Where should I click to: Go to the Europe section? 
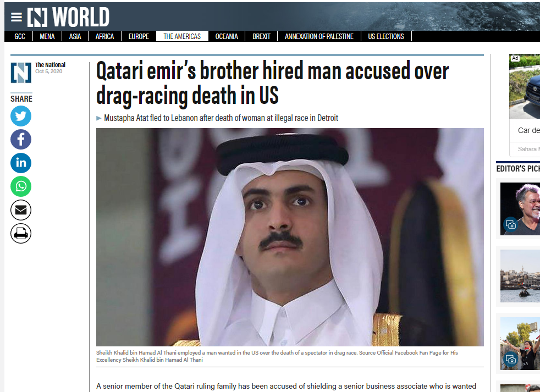(x=139, y=36)
